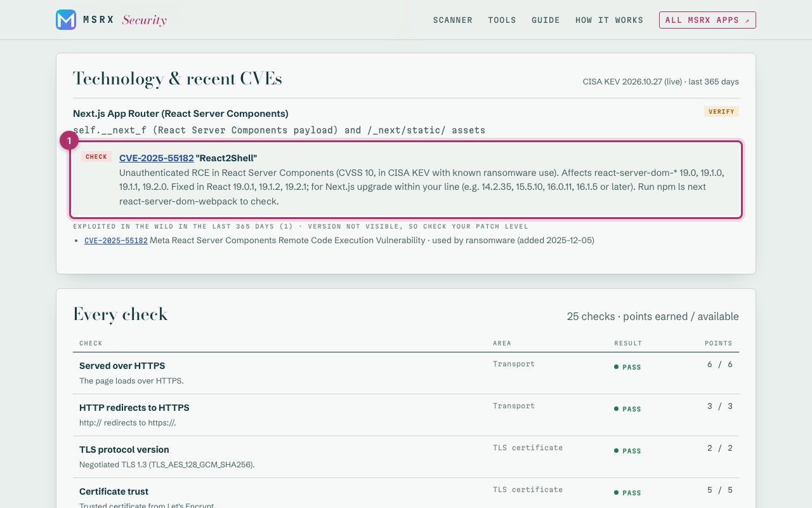812x508 pixels.
Task: Open the Scanner nav item
Action: (452, 20)
